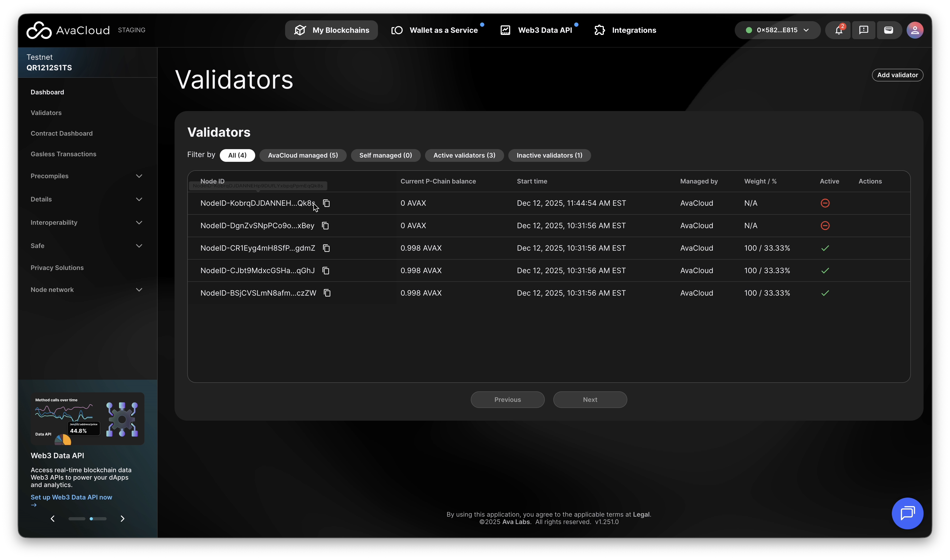Filter by Active validators (3)

464,155
